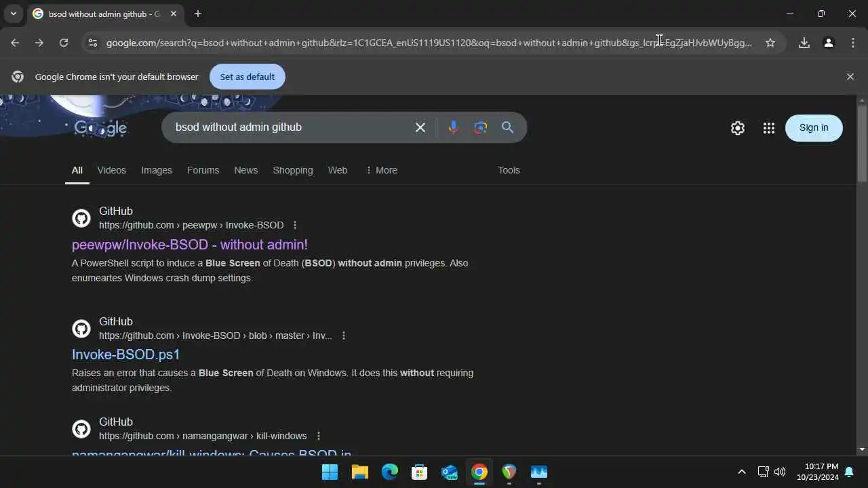The width and height of the screenshot is (868, 488).
Task: Click the address bar URL
Action: click(429, 43)
